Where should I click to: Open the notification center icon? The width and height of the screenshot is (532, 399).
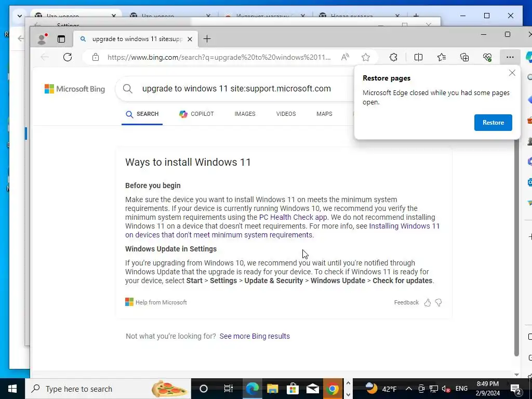click(516, 389)
